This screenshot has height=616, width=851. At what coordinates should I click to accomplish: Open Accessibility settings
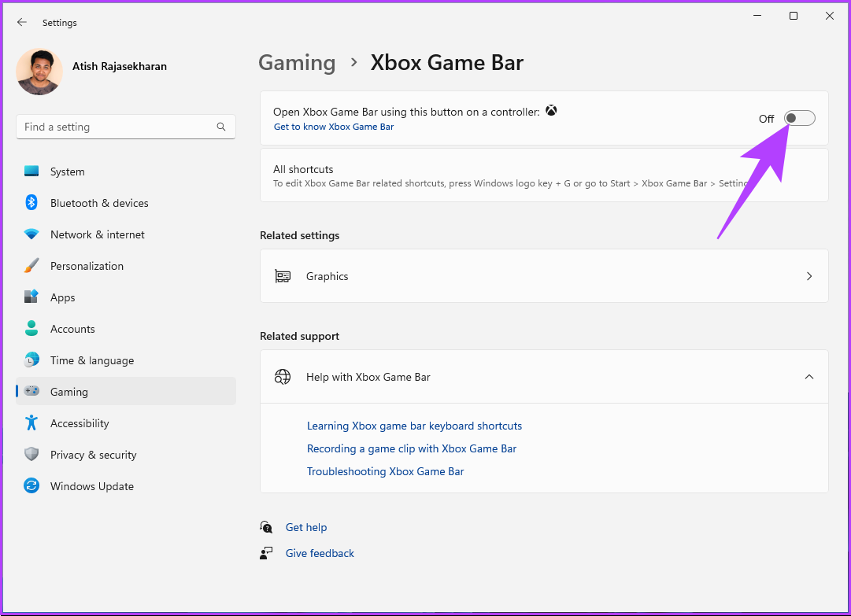80,422
